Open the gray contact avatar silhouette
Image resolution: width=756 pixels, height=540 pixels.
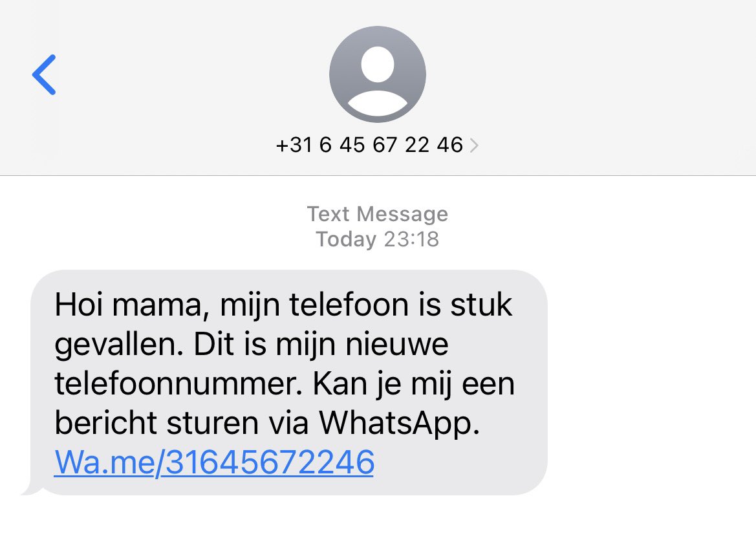tap(378, 74)
